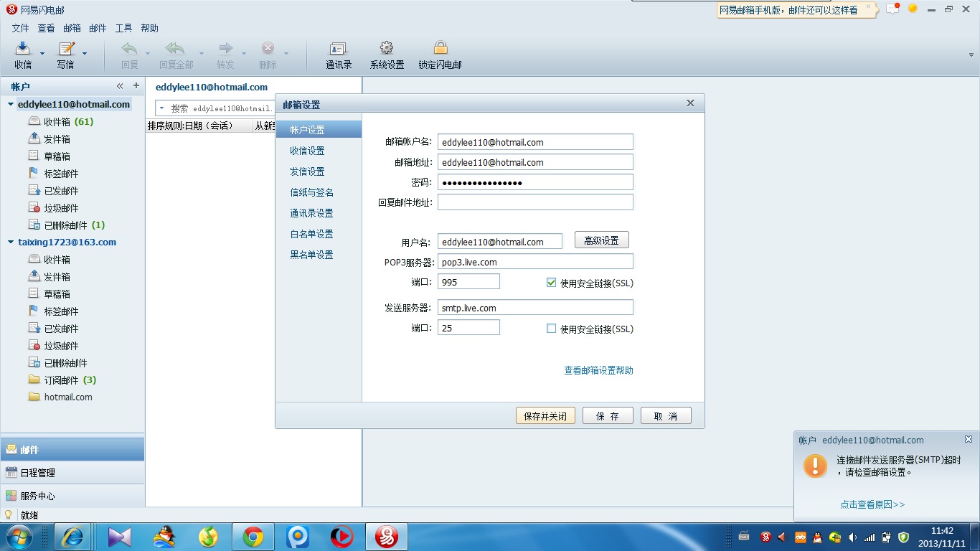
Task: Enable SSL for the 发送服务器
Action: tap(551, 329)
